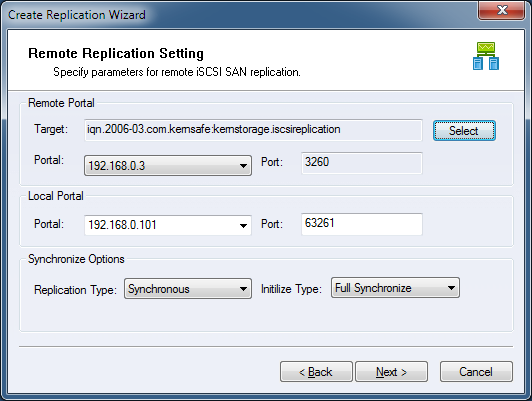
Task: Click the Local Port field showing 63261
Action: (x=362, y=224)
